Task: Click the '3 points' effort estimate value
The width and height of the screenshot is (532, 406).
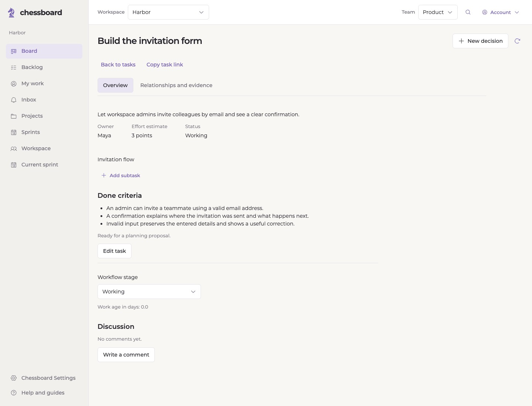Action: pyautogui.click(x=142, y=135)
